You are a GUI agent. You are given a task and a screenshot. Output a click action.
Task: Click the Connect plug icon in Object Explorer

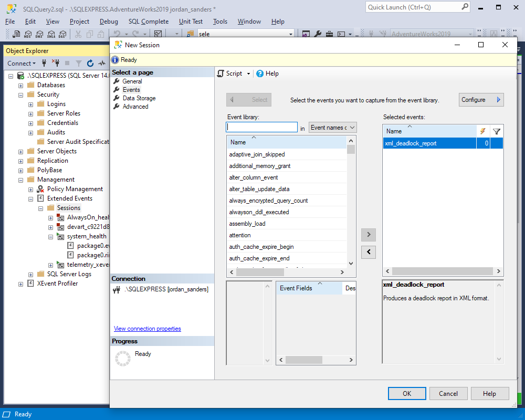(x=44, y=63)
